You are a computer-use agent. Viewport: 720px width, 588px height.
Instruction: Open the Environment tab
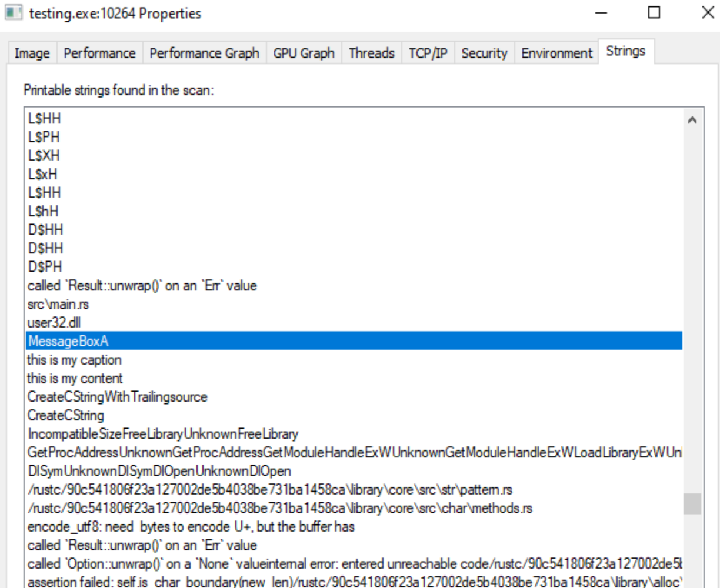tap(556, 54)
